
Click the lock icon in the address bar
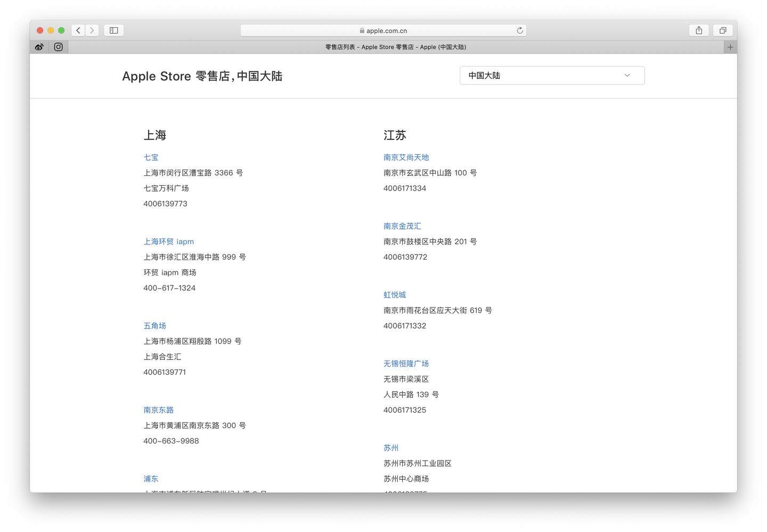362,31
